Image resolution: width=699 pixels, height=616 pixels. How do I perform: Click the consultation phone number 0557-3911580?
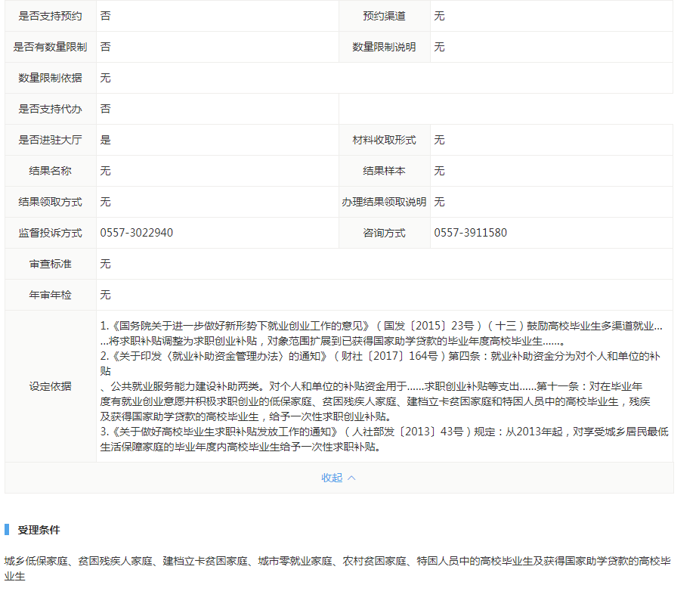point(470,233)
